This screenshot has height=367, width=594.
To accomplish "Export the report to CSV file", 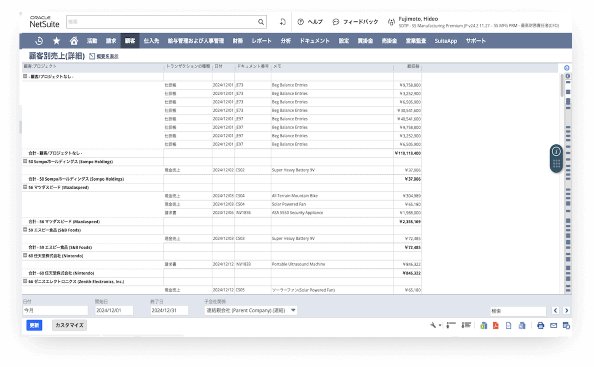I will [x=509, y=325].
